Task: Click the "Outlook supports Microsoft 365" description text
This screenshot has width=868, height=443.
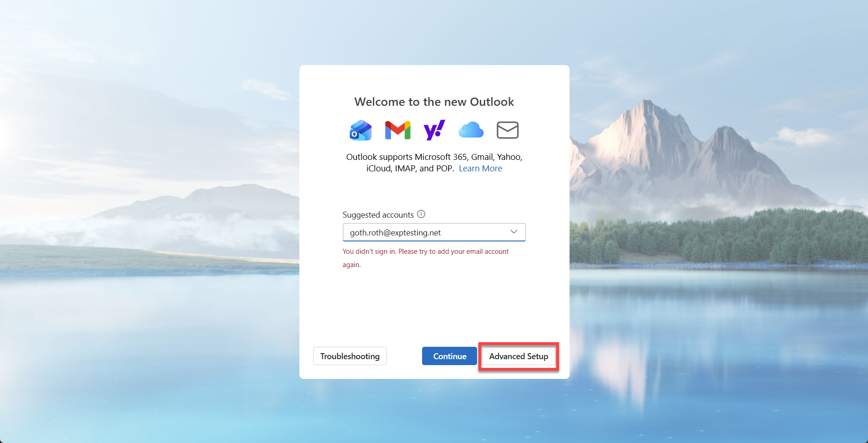Action: [x=434, y=157]
